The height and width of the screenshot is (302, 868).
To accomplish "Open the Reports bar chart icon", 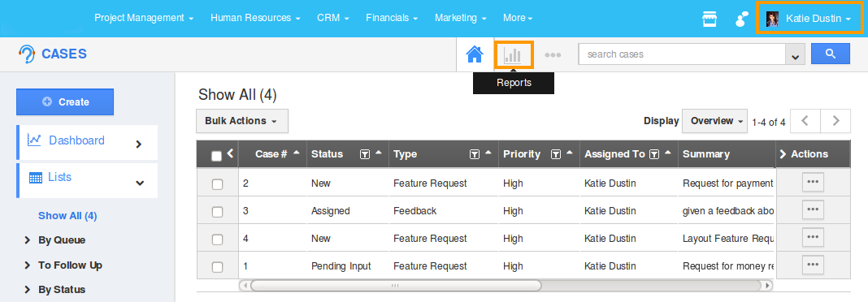I will (513, 54).
